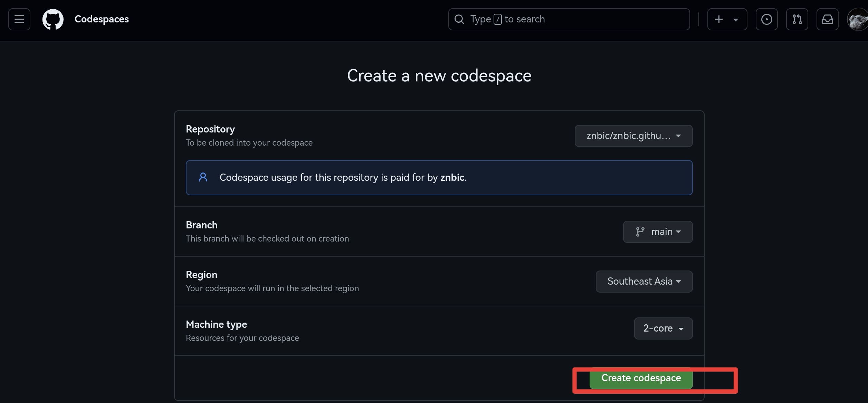Click the slash keyboard shortcut hint
The image size is (868, 403).
click(497, 19)
